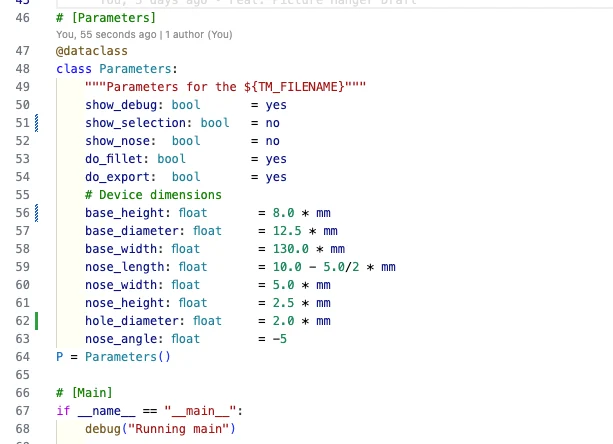Click the "# [Parameters]" comment

(x=106, y=18)
